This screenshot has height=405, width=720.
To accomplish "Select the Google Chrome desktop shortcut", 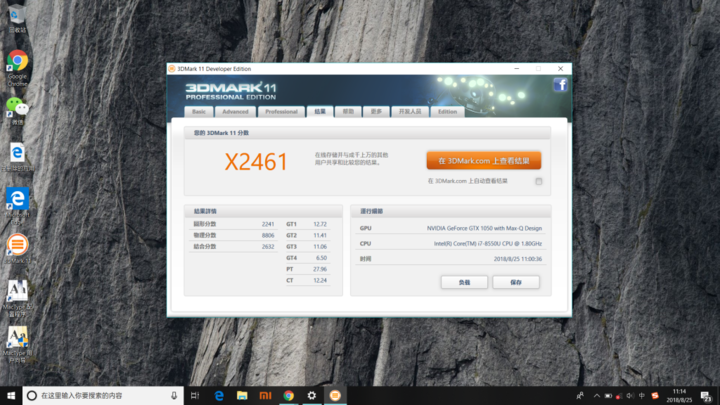I will point(17,68).
